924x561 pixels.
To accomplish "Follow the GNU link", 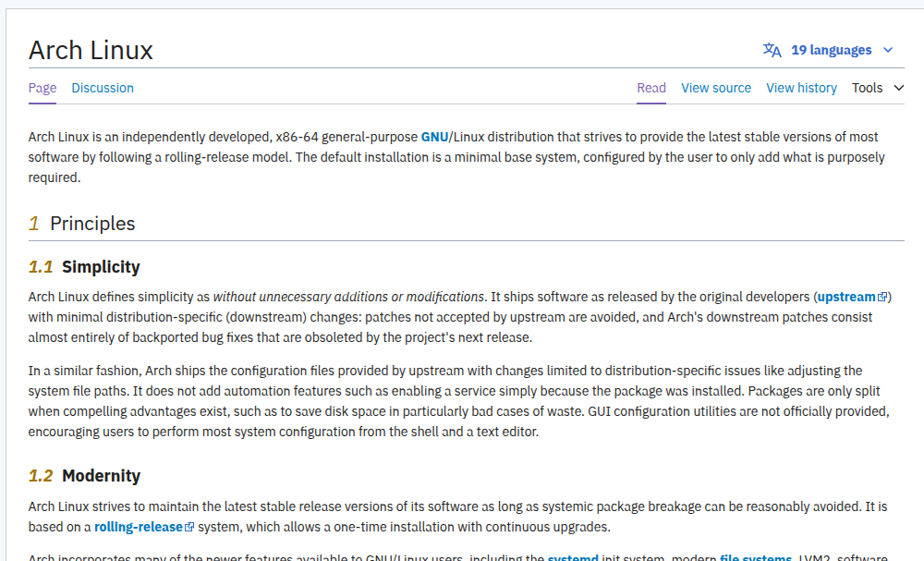I will point(434,137).
